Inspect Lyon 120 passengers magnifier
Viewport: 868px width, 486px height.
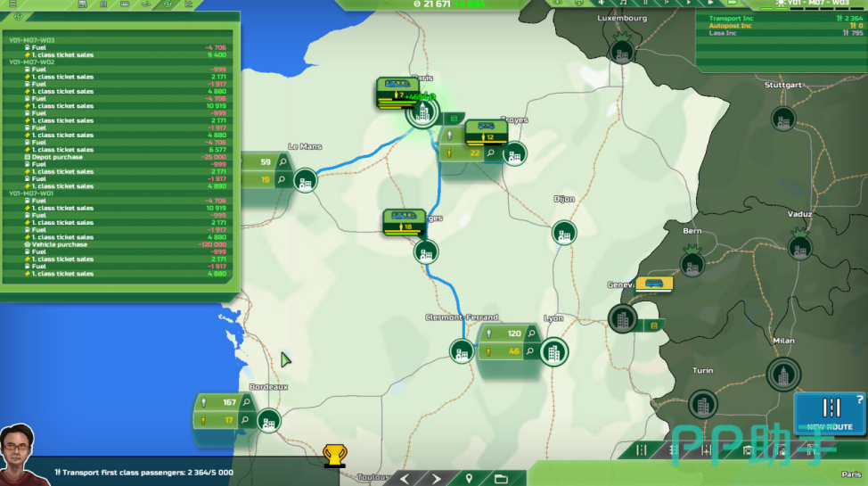(x=531, y=333)
